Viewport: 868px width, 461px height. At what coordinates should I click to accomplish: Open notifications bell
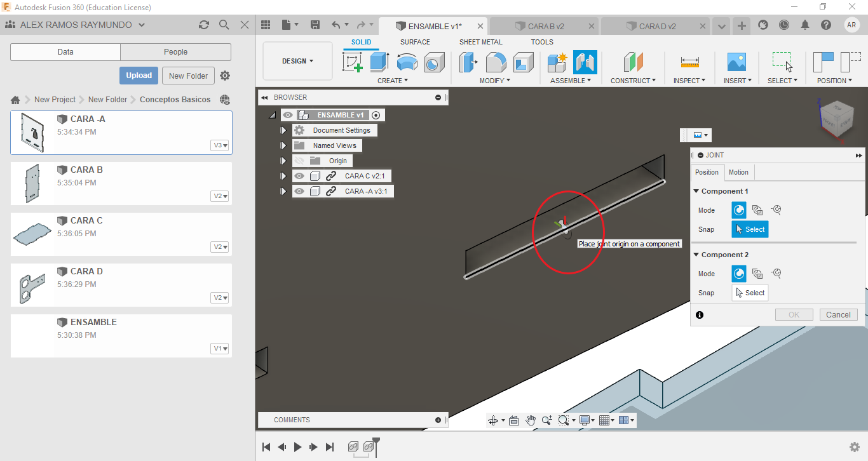pos(805,25)
